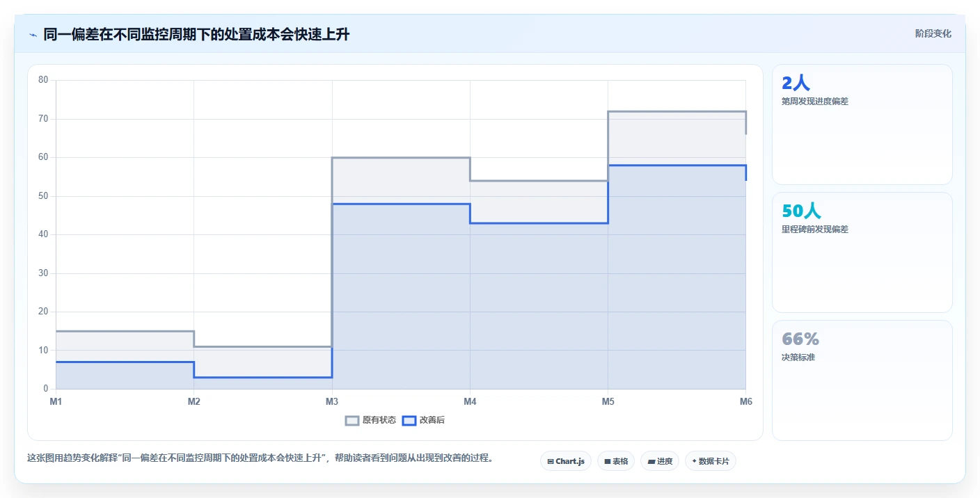Image resolution: width=980 pixels, height=498 pixels.
Task: Open the 66% 决策标准 card
Action: 862,380
